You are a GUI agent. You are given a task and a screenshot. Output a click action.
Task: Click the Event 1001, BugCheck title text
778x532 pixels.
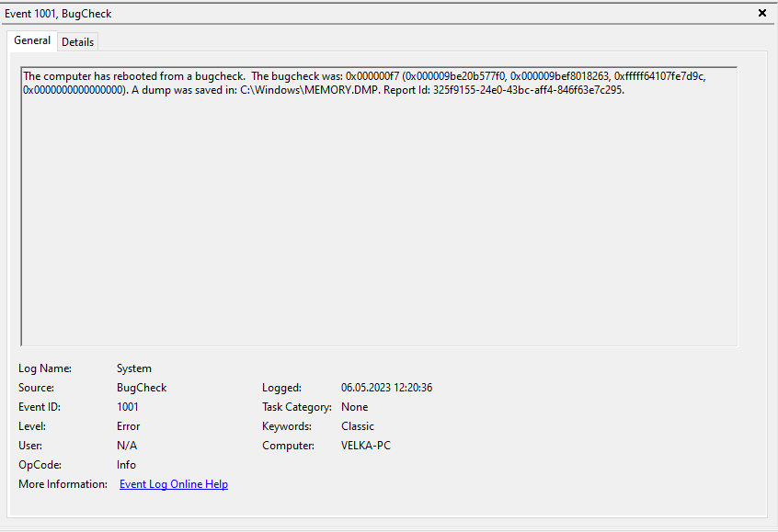[x=58, y=14]
